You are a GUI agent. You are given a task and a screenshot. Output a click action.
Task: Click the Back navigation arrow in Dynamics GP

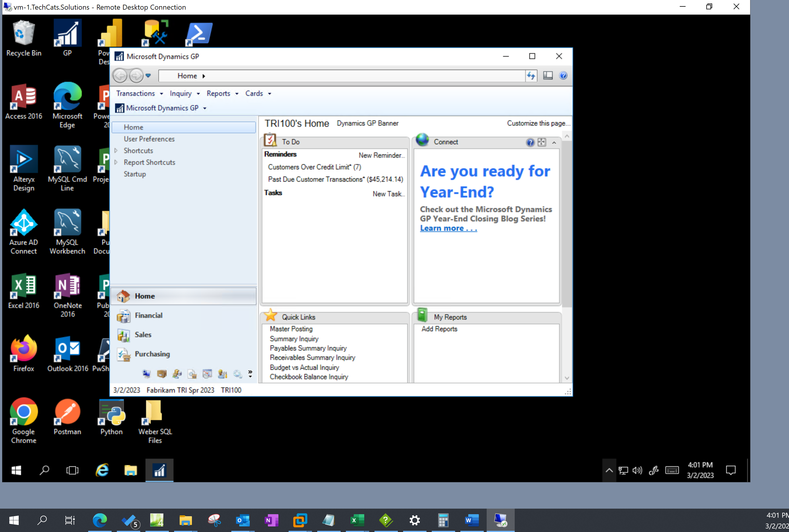click(x=120, y=76)
